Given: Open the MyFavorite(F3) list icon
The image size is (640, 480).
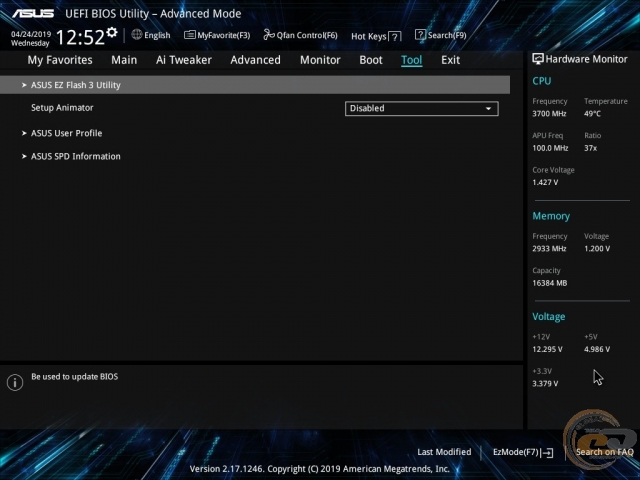Looking at the screenshot, I should point(190,35).
